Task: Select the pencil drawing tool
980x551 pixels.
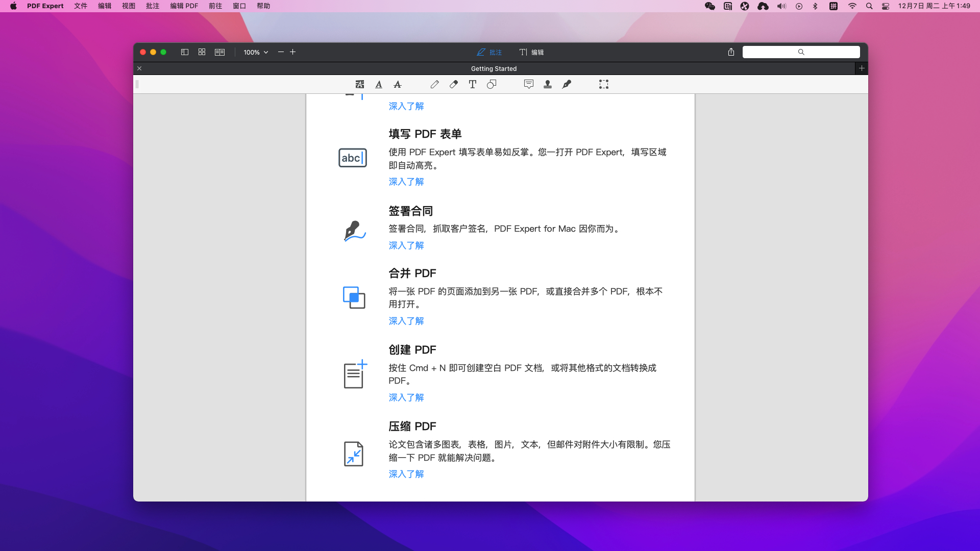Action: 434,84
